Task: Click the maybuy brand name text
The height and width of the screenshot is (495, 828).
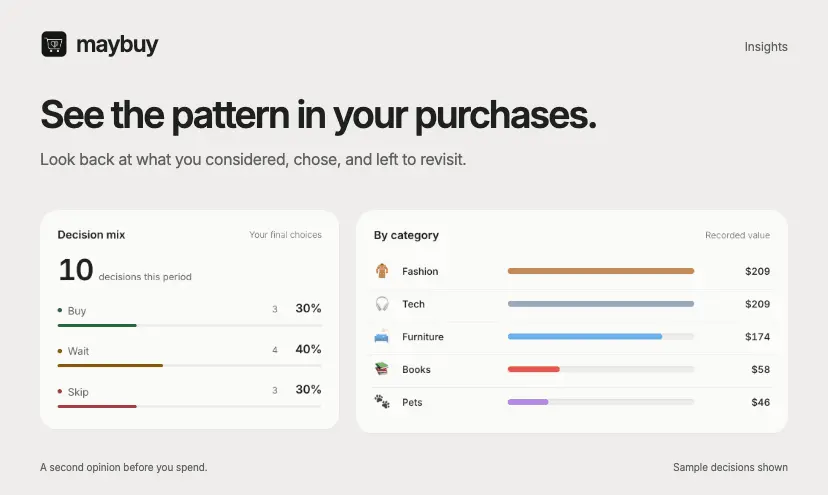Action: 117,45
